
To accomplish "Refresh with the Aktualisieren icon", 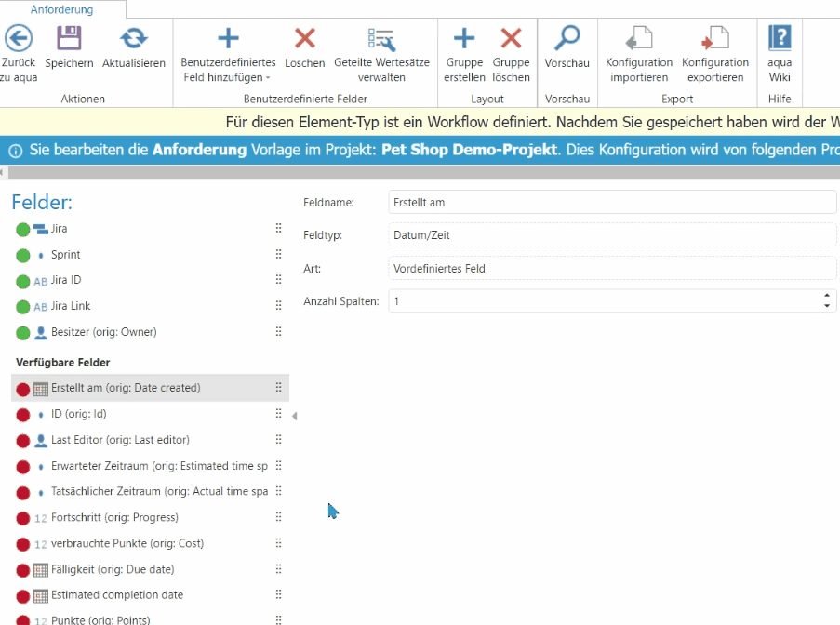I will 134,38.
